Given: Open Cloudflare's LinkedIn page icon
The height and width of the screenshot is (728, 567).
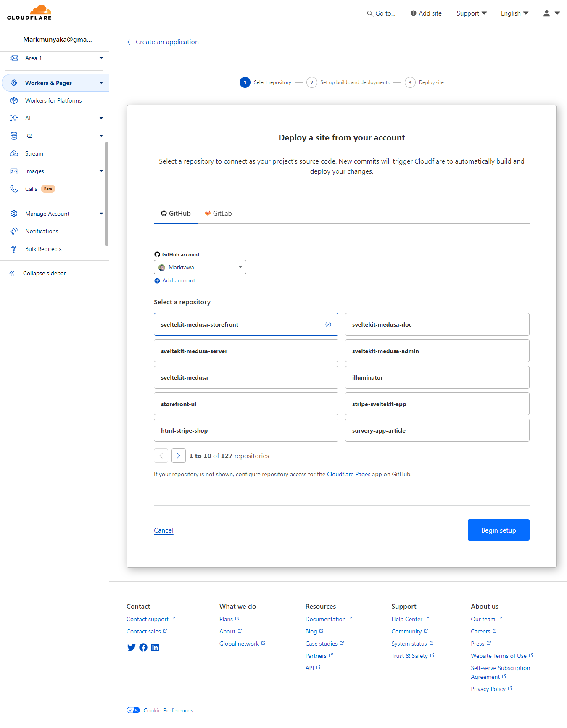Looking at the screenshot, I should pos(155,647).
